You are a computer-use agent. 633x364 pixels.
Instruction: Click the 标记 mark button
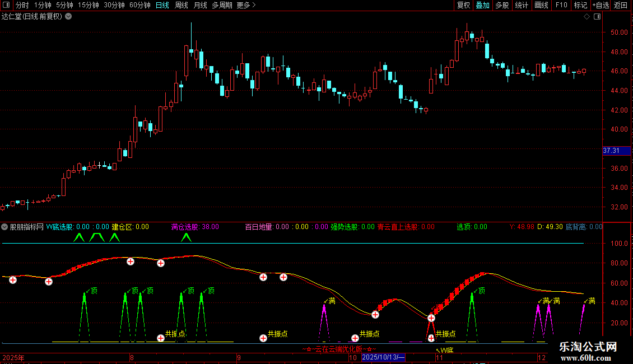[580, 5]
